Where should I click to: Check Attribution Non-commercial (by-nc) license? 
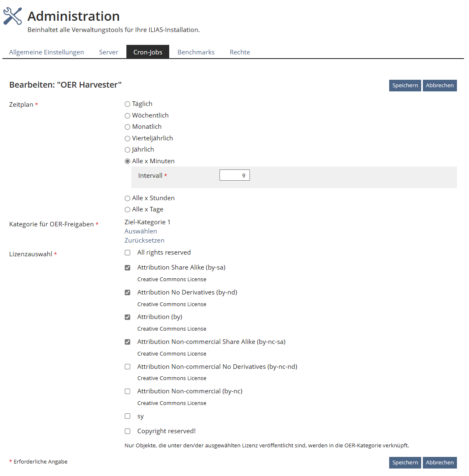pos(128,391)
